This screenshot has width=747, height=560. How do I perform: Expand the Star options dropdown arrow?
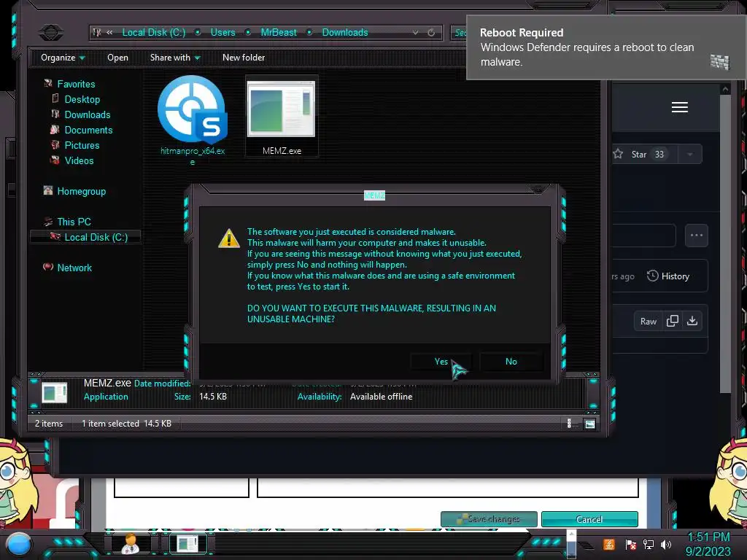click(x=690, y=155)
